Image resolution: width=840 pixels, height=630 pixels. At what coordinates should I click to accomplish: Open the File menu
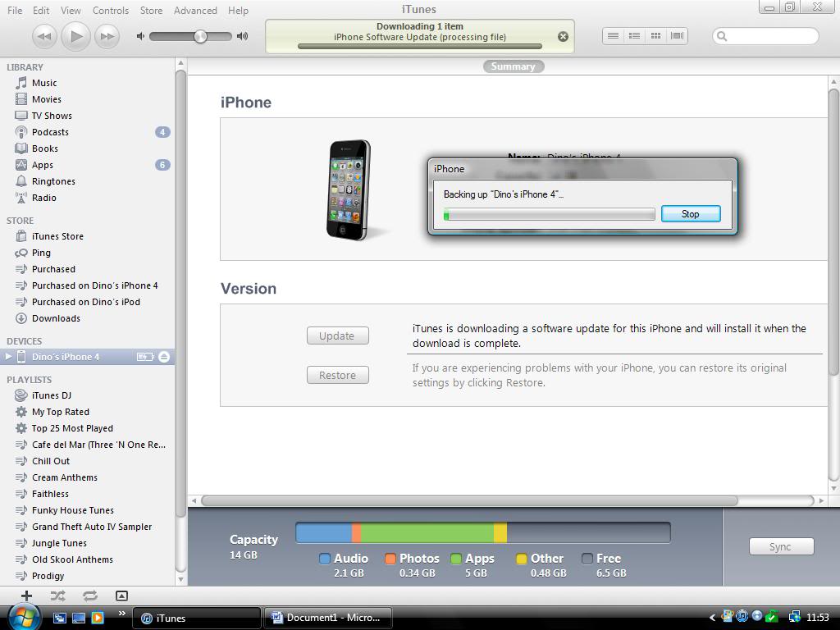(x=15, y=10)
